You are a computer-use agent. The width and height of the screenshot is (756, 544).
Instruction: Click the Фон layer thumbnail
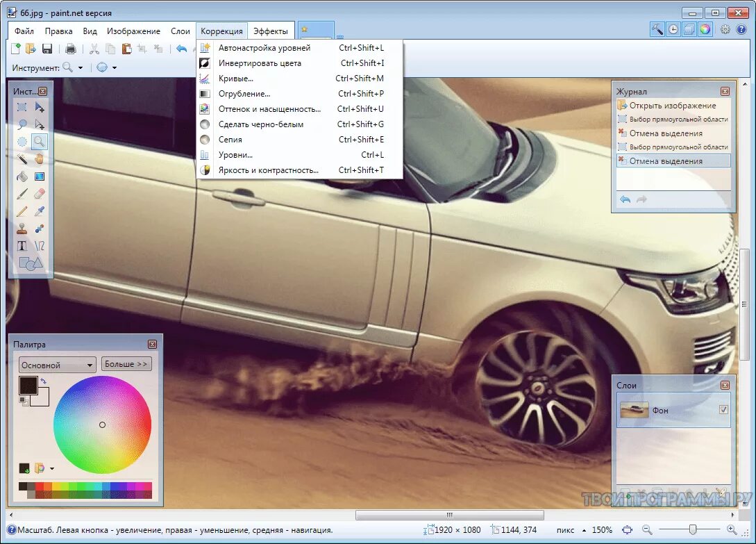point(634,411)
